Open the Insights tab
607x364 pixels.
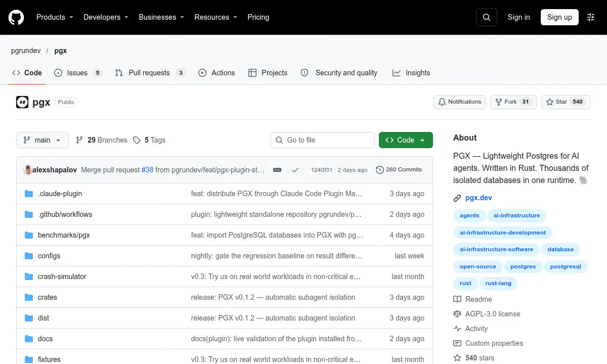pyautogui.click(x=411, y=73)
